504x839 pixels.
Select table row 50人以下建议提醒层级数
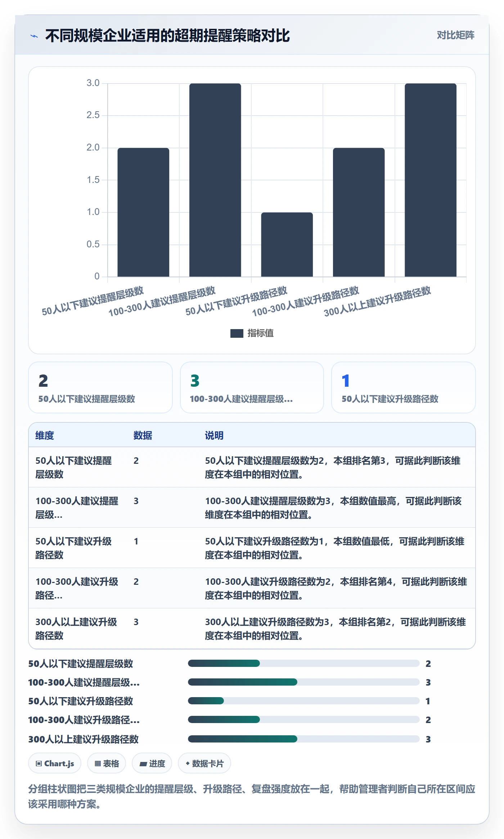[x=252, y=467]
